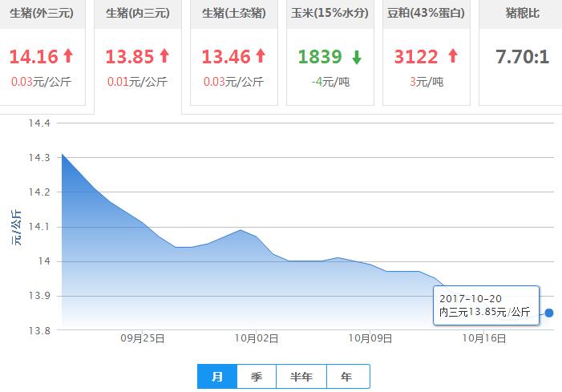Click the red up arrow beside 14.16
Viewport: 562px width, 392px height.
point(68,56)
